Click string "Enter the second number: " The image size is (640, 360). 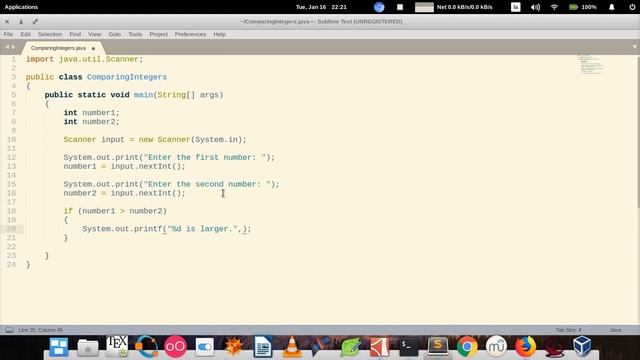click(207, 184)
